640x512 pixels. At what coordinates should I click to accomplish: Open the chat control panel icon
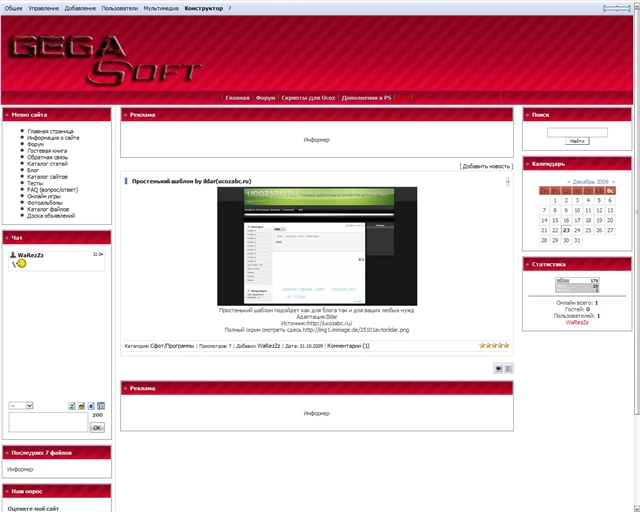[x=101, y=405]
